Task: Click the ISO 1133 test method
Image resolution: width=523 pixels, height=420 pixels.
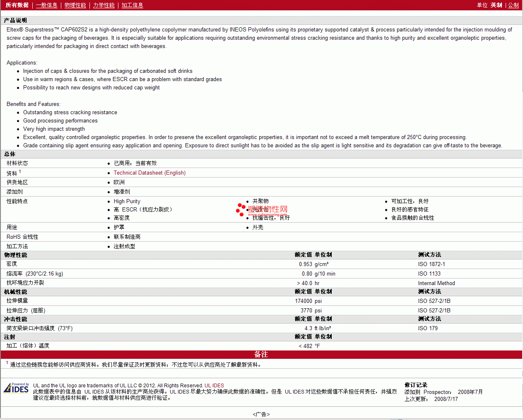Action: click(x=429, y=274)
